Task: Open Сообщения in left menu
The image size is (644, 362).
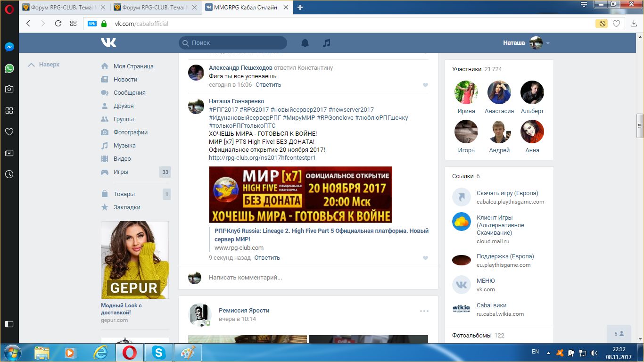Action: coord(129,93)
